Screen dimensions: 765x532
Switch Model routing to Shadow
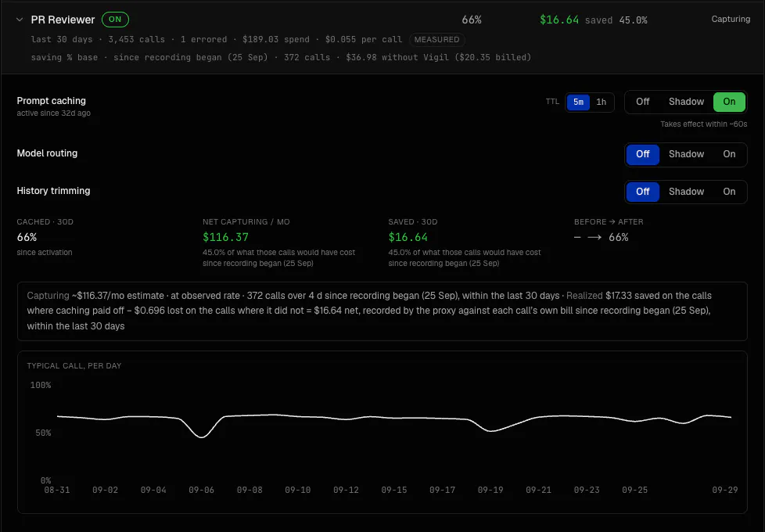(x=686, y=154)
